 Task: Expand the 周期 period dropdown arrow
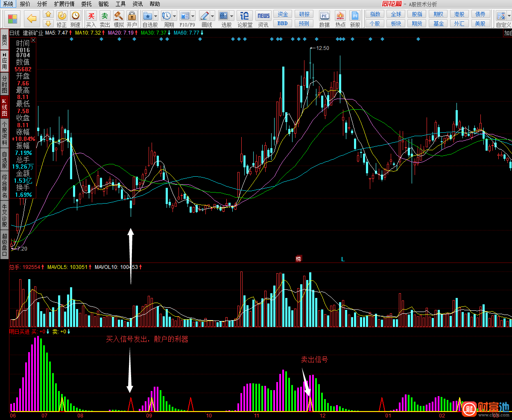(x=174, y=16)
